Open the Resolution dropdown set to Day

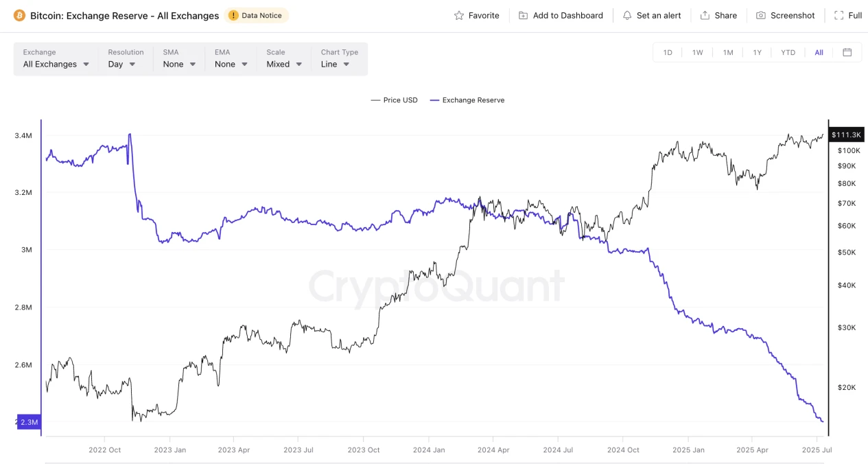122,64
